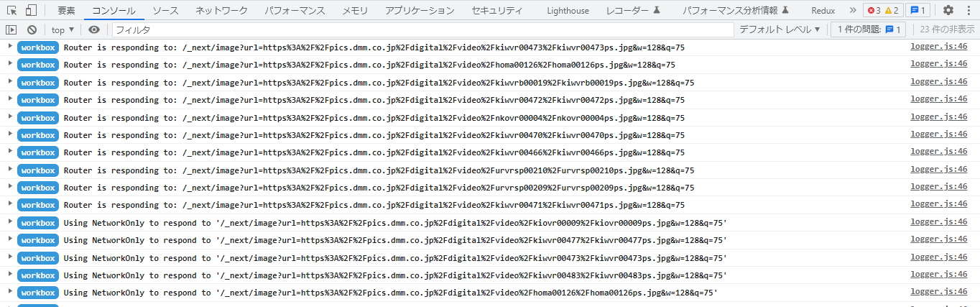This screenshot has height=307, width=980.
Task: Expand the Router log row for urvrsp00210ps.jpg
Action: pos(9,169)
